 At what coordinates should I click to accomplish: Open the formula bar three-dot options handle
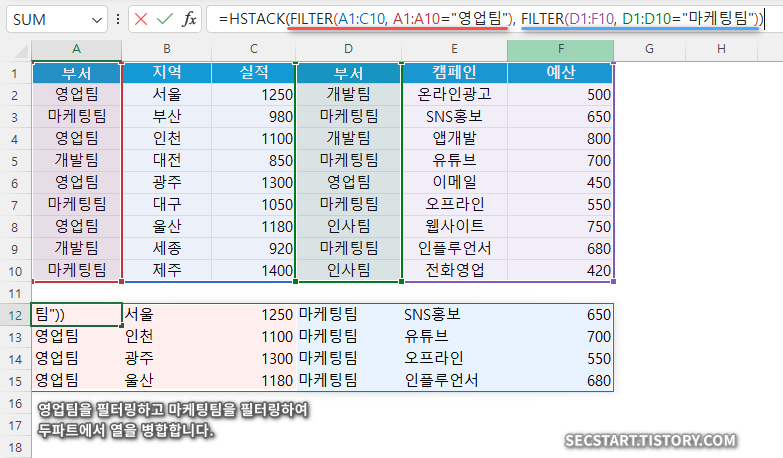tap(118, 19)
